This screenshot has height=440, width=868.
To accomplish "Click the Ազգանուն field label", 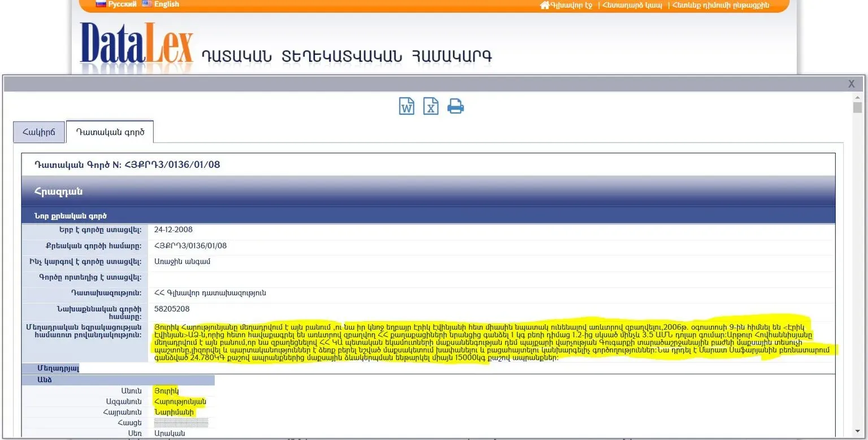I will 124,402.
